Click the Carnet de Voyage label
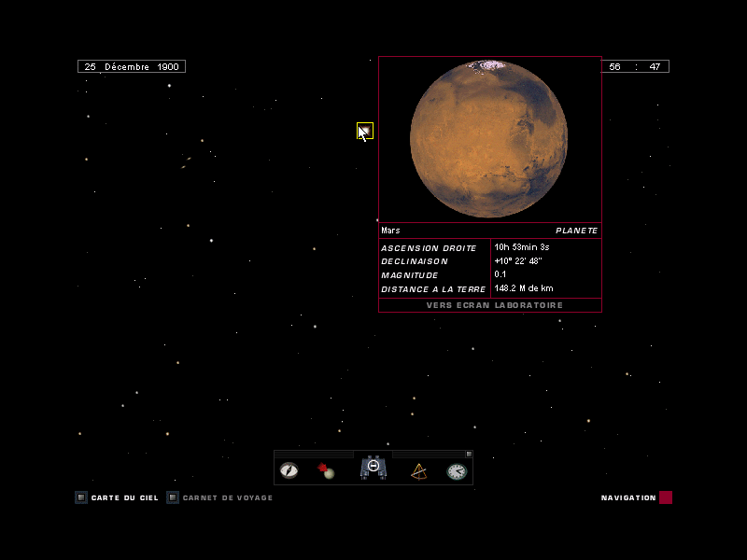747x560 pixels. point(228,497)
